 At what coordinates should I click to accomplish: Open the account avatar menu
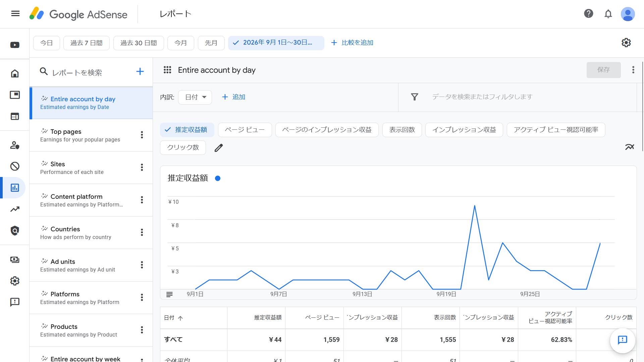(628, 14)
